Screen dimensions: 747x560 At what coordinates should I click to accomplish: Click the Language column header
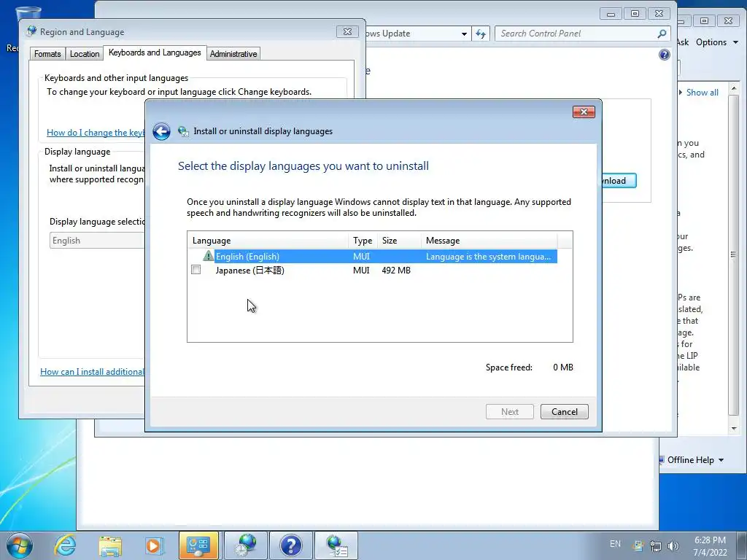(268, 241)
